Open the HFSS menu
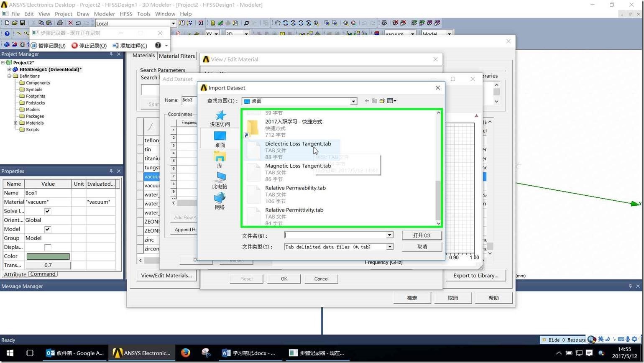Image resolution: width=644 pixels, height=363 pixels. (126, 14)
